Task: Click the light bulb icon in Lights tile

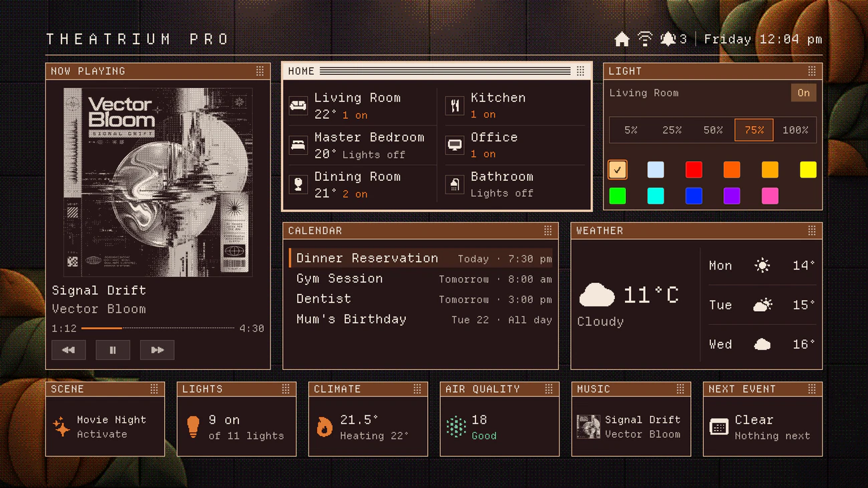Action: pos(193,427)
